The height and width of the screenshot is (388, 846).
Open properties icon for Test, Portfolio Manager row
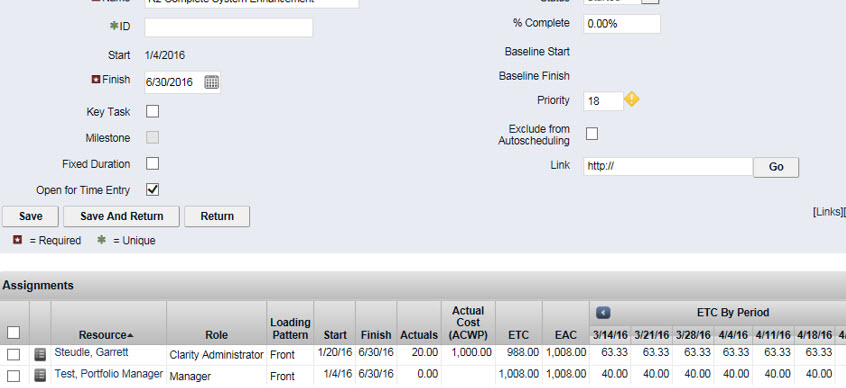(x=40, y=376)
